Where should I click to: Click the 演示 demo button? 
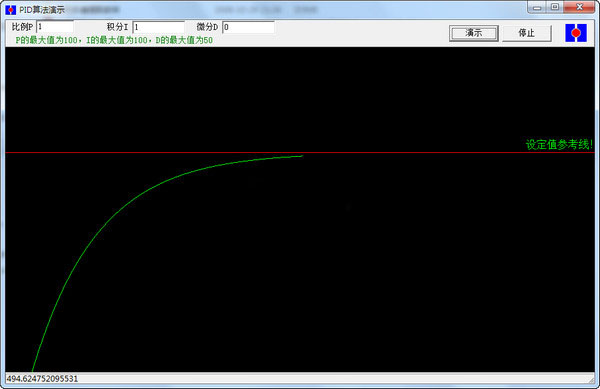point(474,33)
